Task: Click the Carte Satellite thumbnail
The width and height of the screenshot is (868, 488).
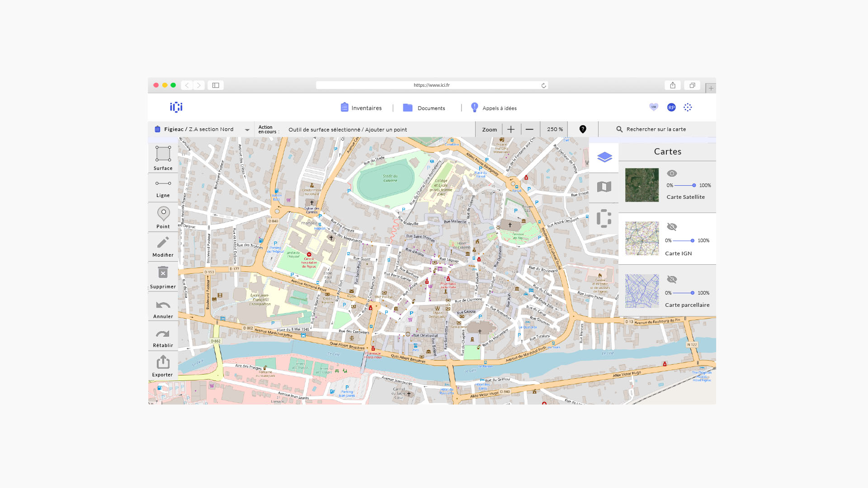Action: point(642,185)
